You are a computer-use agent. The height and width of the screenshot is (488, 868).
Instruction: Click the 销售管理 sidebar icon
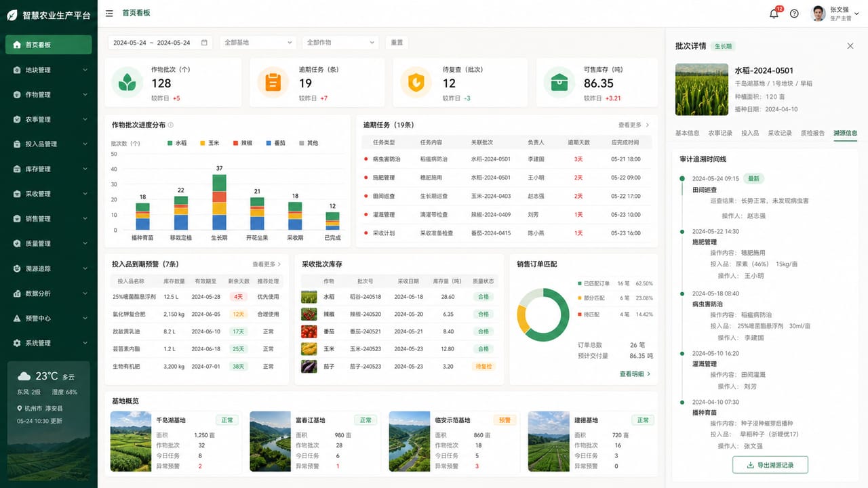17,219
